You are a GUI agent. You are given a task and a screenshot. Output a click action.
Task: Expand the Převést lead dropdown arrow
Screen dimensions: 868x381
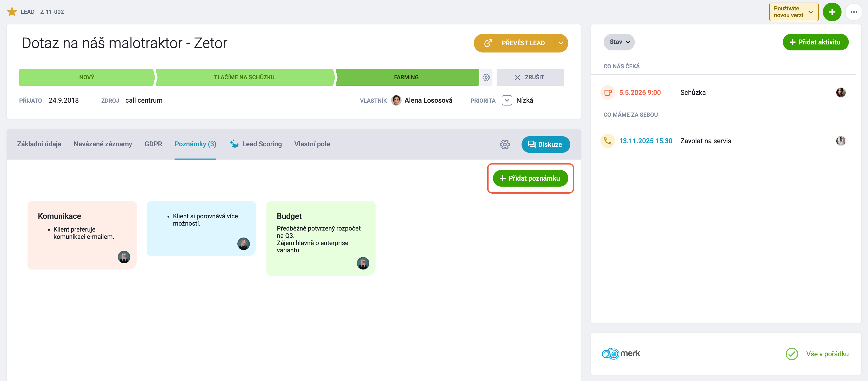pos(561,43)
